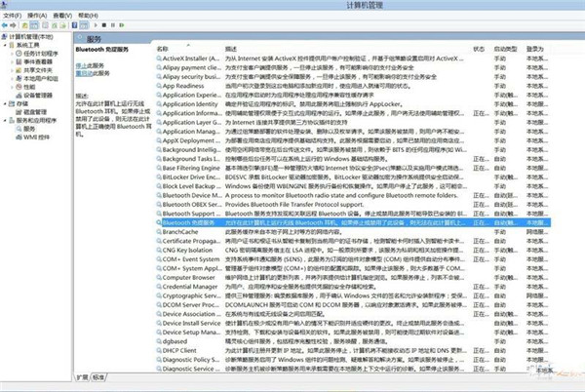Image resolution: width=585 pixels, height=392 pixels.
Task: Click the gear icon beside DHCP Client
Action: (159, 351)
